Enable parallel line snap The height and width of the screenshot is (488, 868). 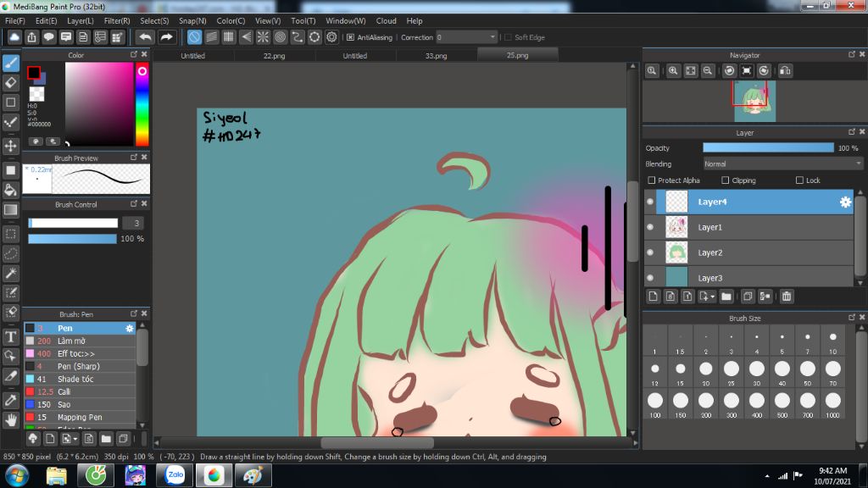click(211, 37)
